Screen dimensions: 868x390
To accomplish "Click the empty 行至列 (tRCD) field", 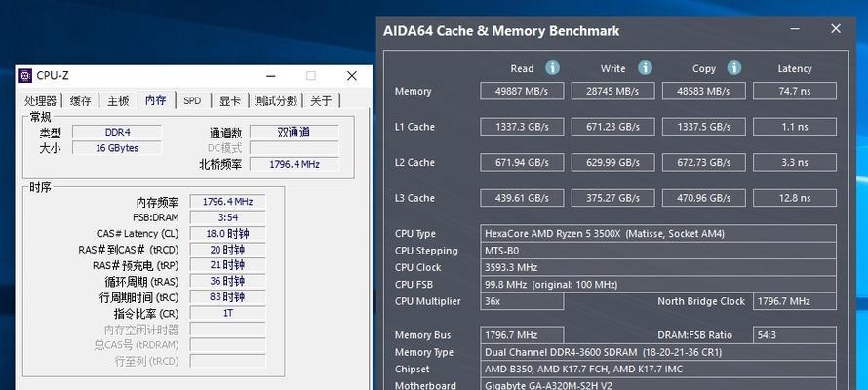I will [227, 361].
